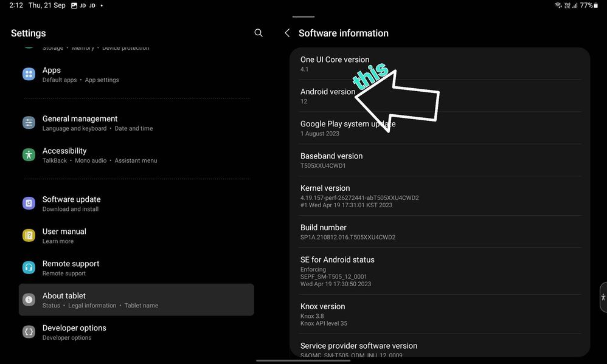The image size is (607, 364).
Task: Tap the Service provider software version row
Action: tap(440, 345)
